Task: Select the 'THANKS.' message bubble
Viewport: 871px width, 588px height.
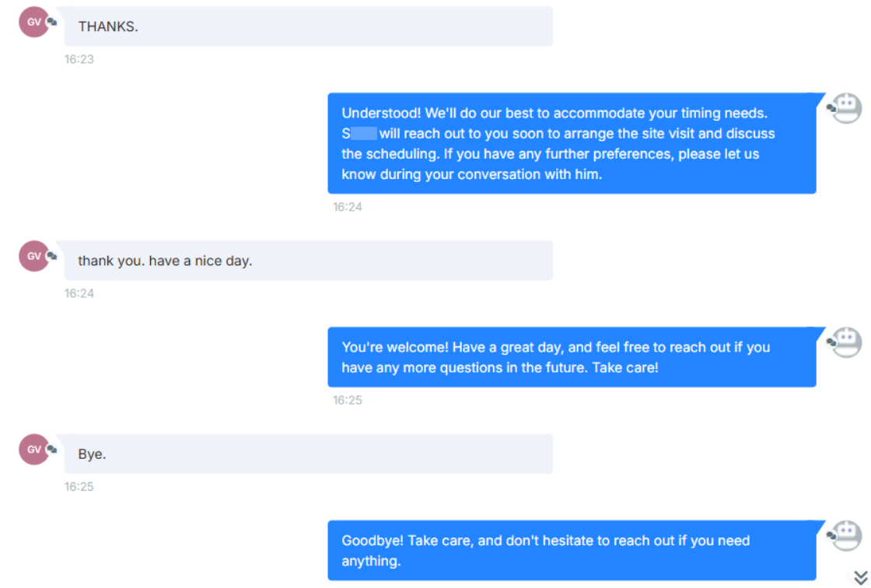Action: coord(308,26)
